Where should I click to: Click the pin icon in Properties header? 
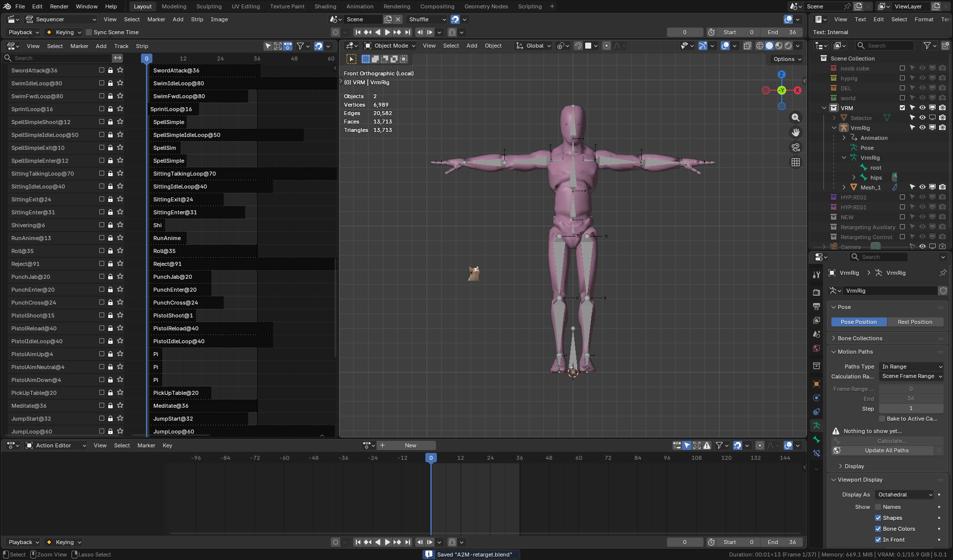[943, 273]
